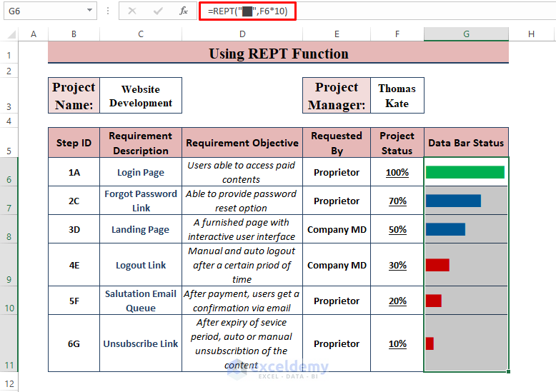This screenshot has height=392, width=556.
Task: Click the blue data bar for 2C
Action: 453,201
